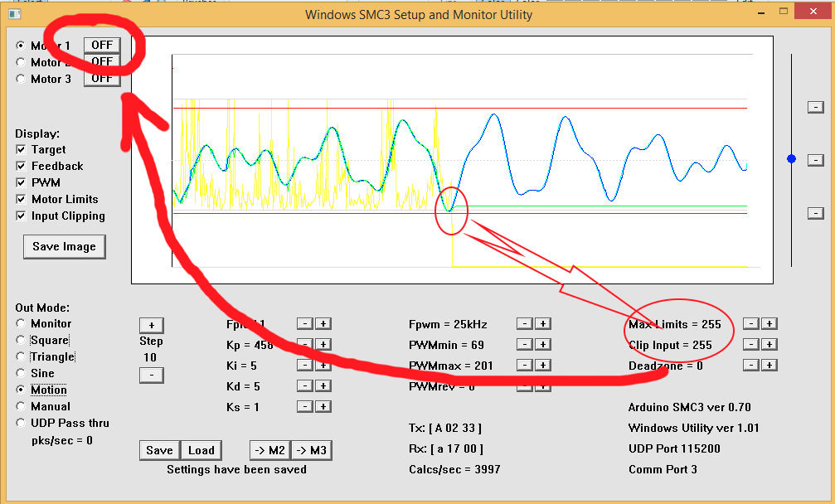Uncheck the Target display checkbox
This screenshot has height=504, width=835.
pyautogui.click(x=21, y=149)
